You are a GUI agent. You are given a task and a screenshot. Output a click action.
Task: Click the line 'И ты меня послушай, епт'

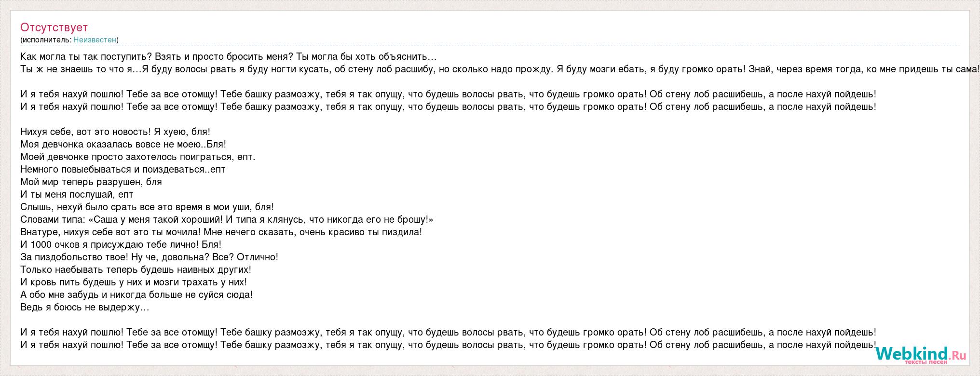pos(77,195)
